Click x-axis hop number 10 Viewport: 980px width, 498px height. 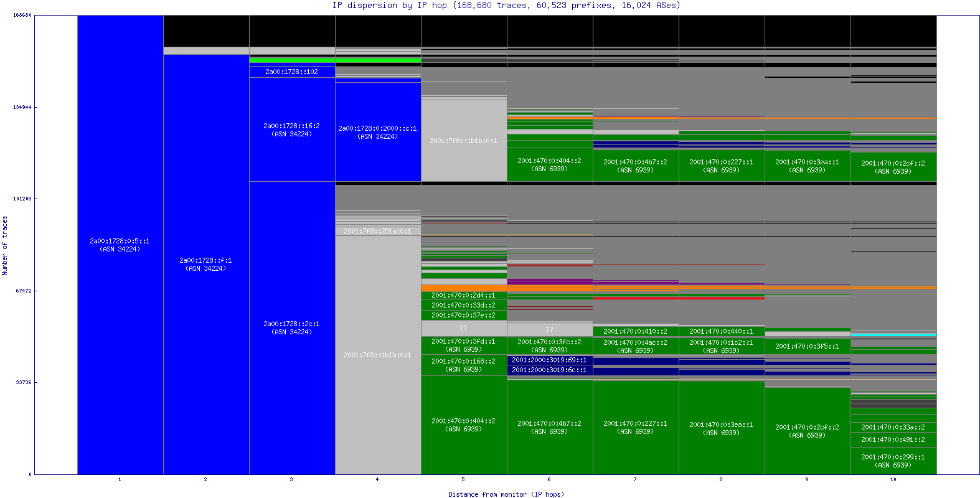coord(893,479)
